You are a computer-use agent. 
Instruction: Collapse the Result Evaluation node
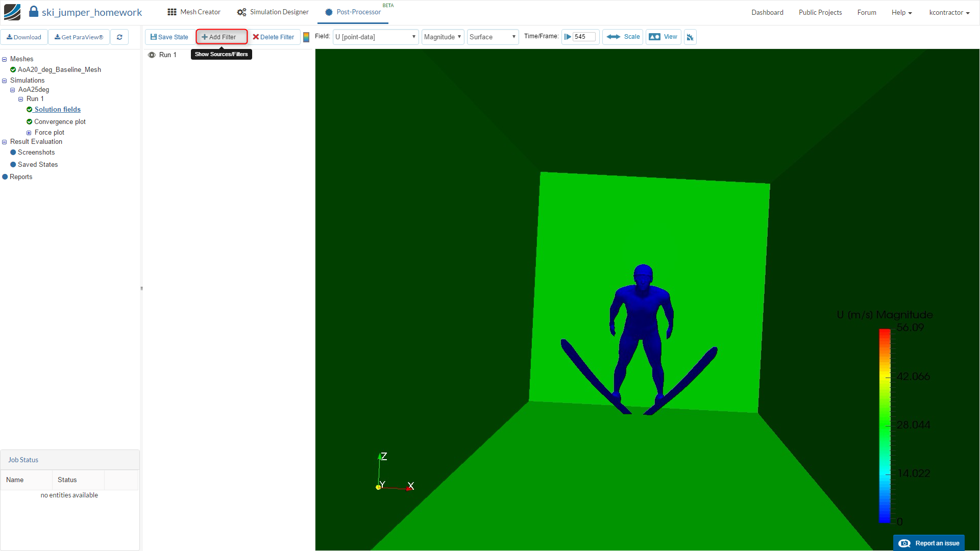[5, 142]
